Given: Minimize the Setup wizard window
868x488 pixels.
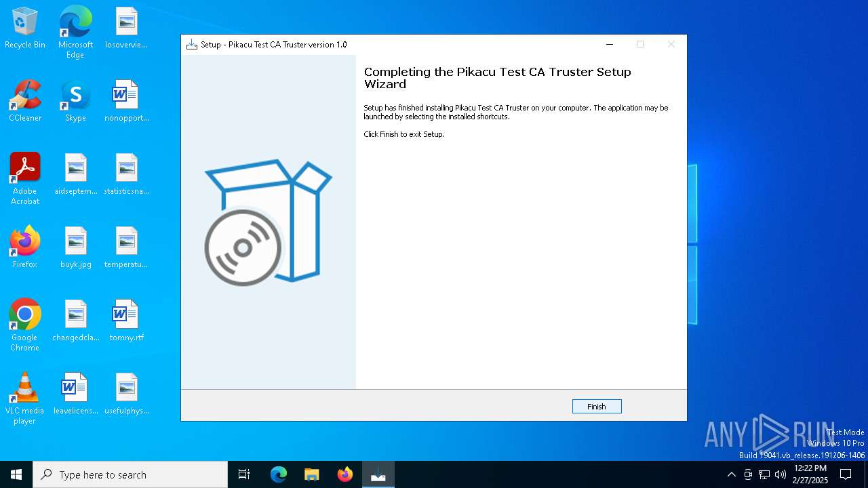Looking at the screenshot, I should tap(610, 45).
